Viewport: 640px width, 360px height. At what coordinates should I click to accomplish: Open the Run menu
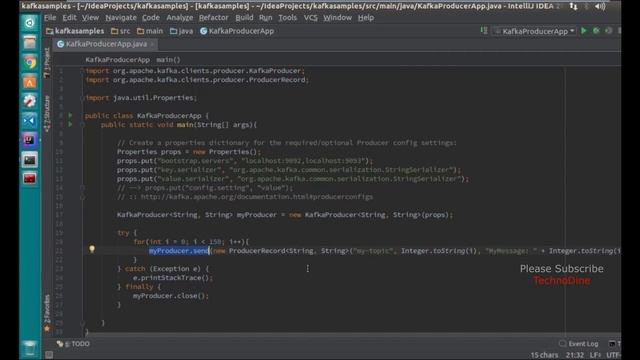point(265,18)
